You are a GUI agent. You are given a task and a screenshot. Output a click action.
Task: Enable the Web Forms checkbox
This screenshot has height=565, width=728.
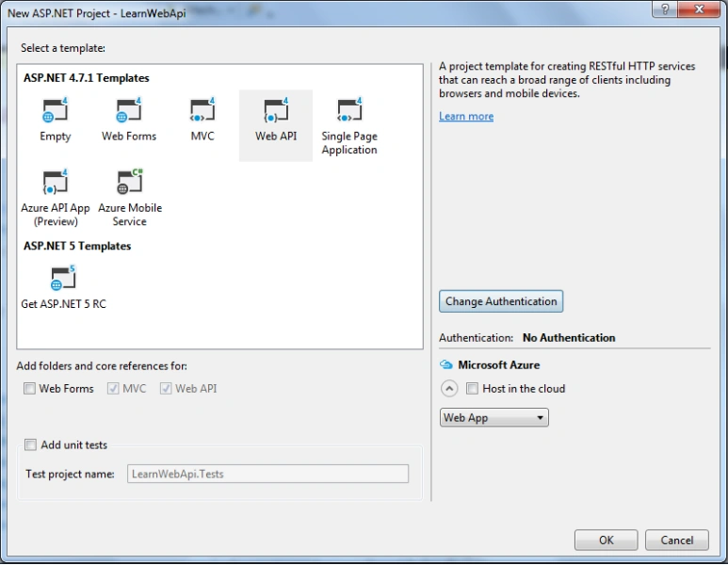[x=29, y=389]
